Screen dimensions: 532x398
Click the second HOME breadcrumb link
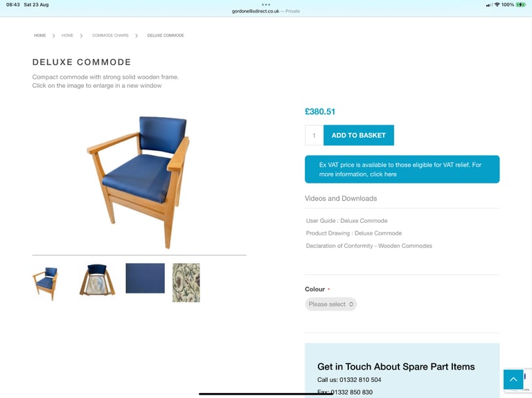[67, 35]
